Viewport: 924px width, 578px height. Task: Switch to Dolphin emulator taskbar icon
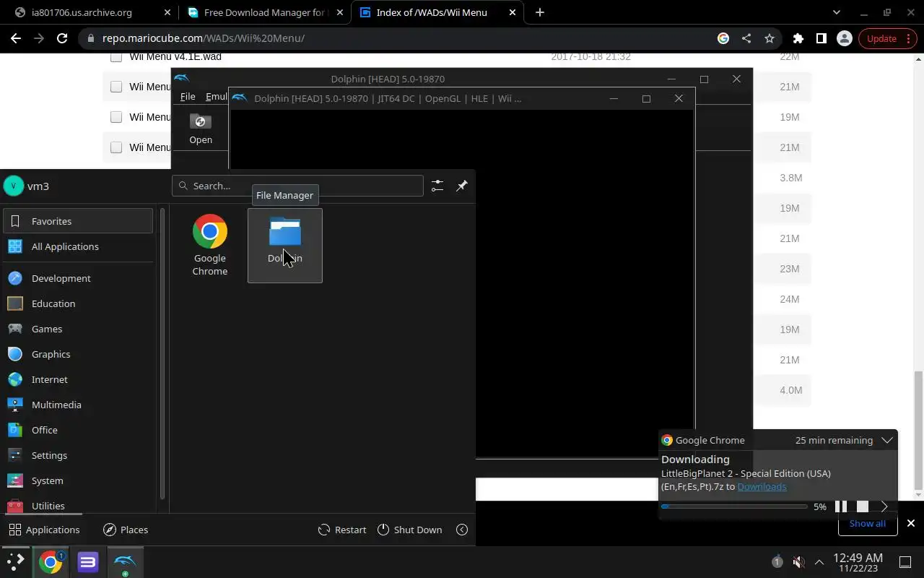coord(125,561)
